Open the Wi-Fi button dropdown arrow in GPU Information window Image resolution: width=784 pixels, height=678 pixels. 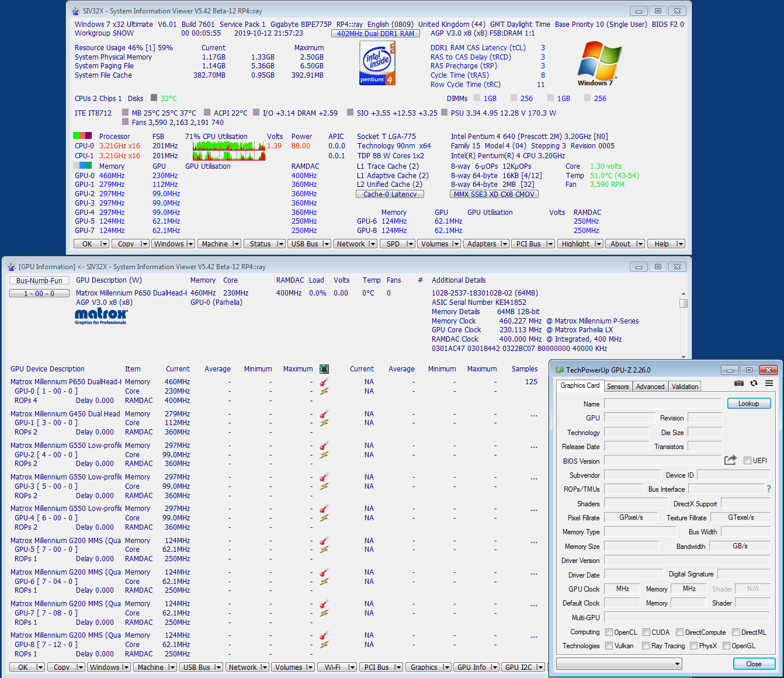coord(351,667)
